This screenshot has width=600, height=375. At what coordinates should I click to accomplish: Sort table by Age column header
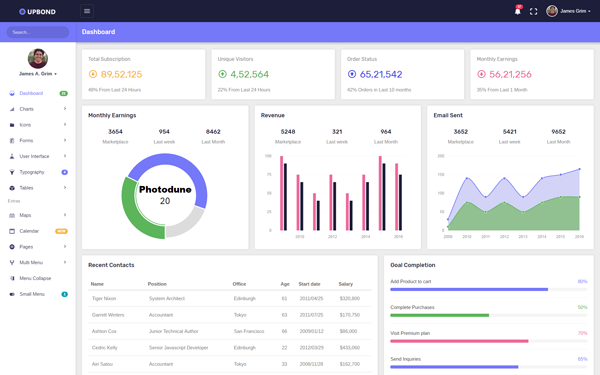pos(285,284)
